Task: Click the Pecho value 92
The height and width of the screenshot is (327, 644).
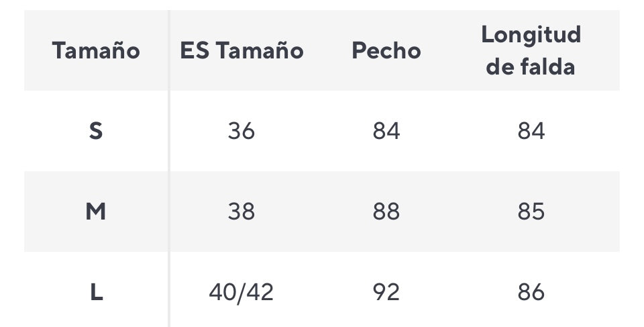Action: pyautogui.click(x=386, y=293)
